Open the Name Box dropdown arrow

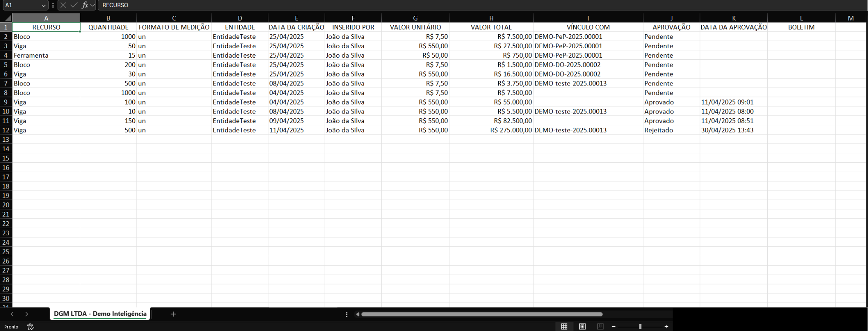coord(43,5)
